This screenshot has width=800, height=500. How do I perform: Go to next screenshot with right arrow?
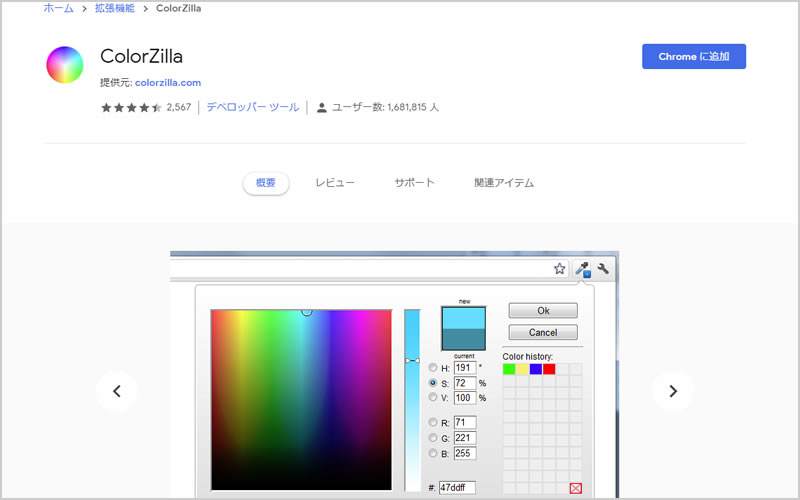point(673,391)
